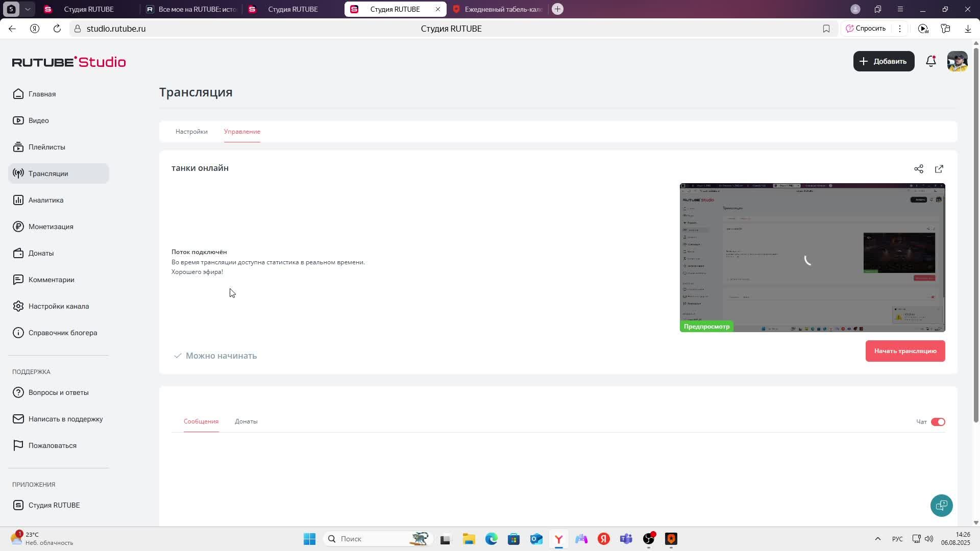The width and height of the screenshot is (980, 551).
Task: Open the support chat bubble icon
Action: tap(941, 506)
